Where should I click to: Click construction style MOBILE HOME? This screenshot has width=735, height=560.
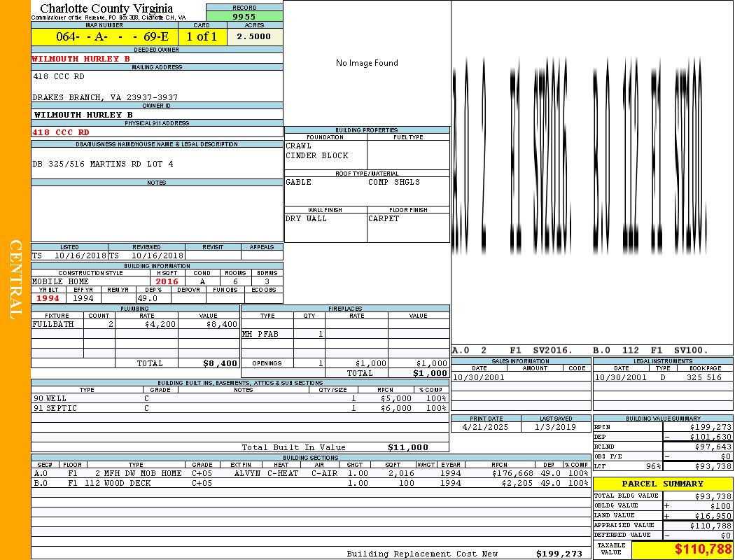[60, 281]
